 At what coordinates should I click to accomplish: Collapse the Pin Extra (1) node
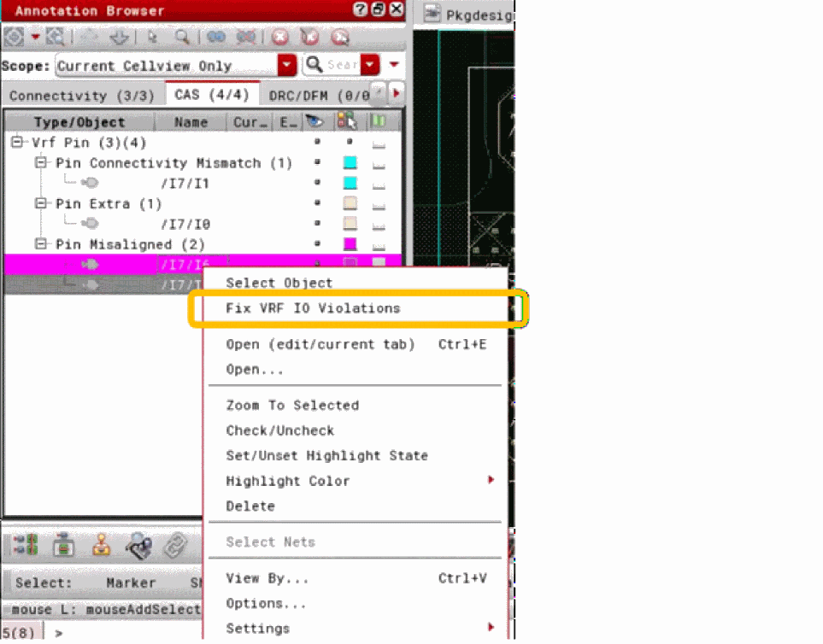tap(42, 203)
